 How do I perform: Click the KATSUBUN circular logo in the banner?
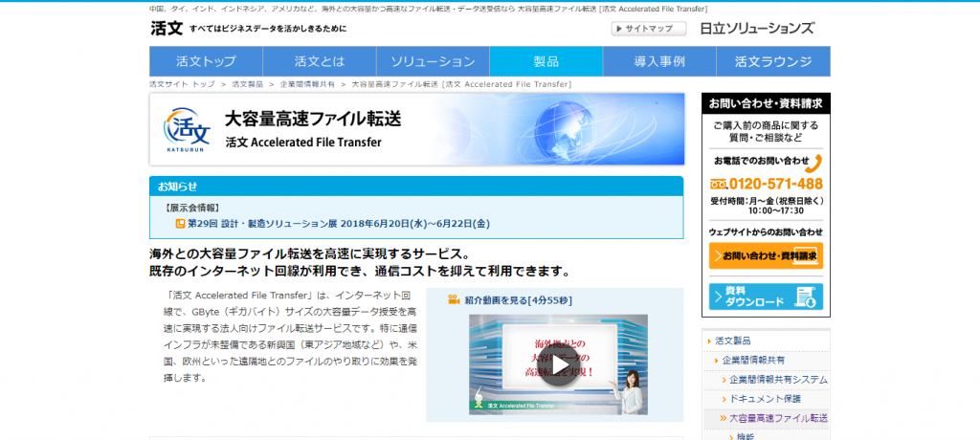pos(186,129)
